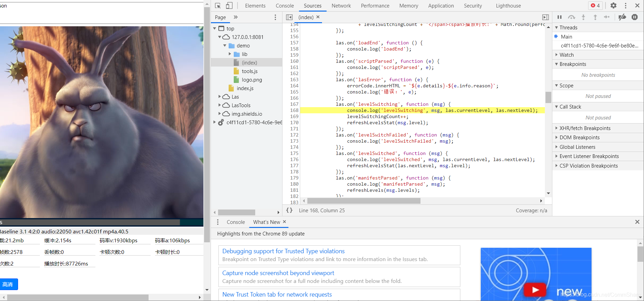Expand the c4f11cd1 worker node in navigator

click(x=214, y=123)
